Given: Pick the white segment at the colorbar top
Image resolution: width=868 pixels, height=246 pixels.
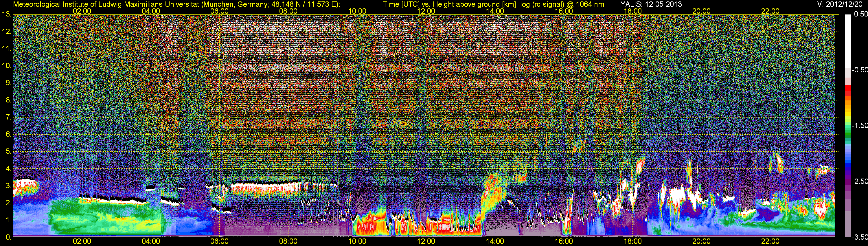Looking at the screenshot, I should tap(847, 41).
